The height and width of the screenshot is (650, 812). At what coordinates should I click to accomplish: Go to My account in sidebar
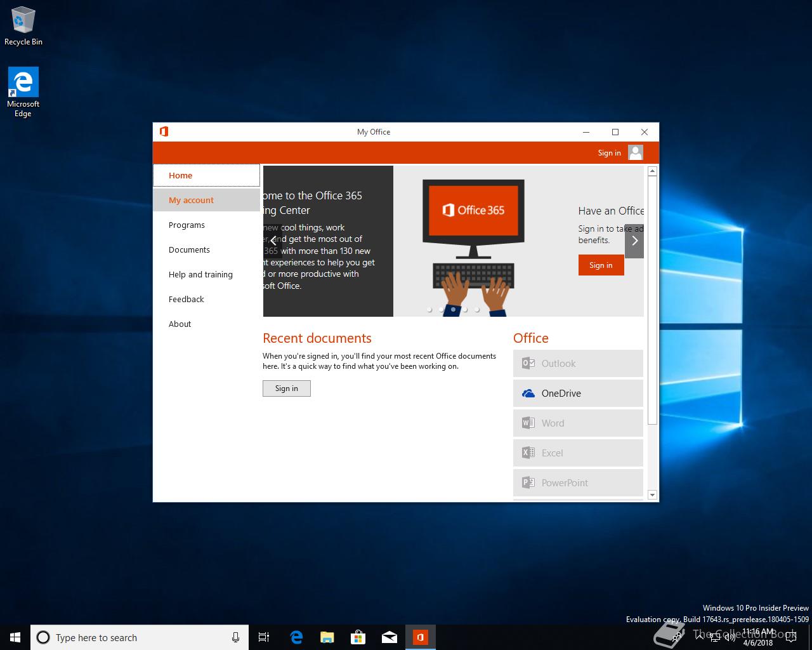point(206,200)
